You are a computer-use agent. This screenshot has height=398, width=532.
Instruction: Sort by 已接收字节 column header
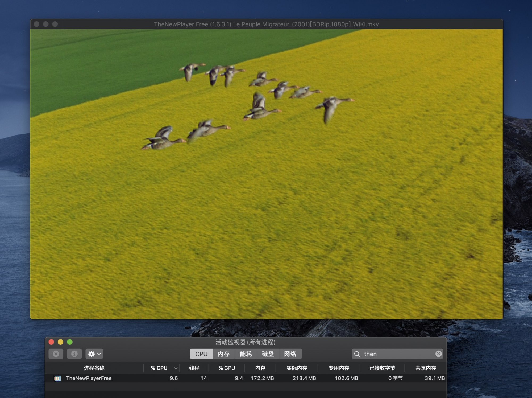[382, 368]
